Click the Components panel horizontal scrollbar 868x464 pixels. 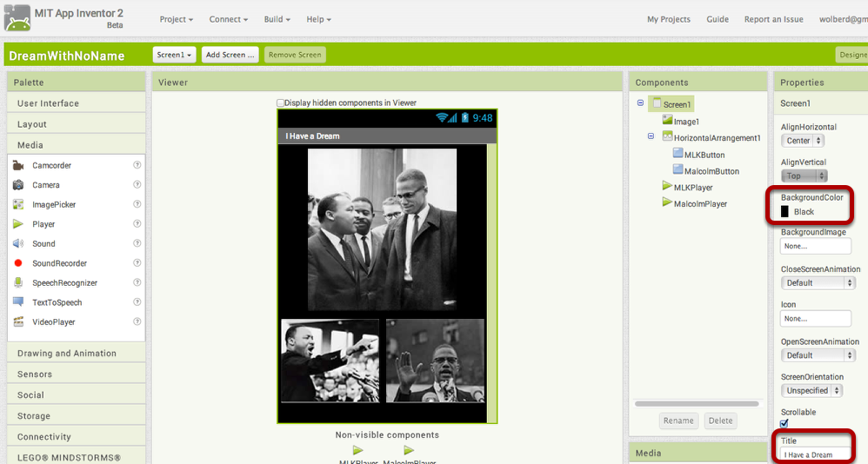click(x=697, y=404)
